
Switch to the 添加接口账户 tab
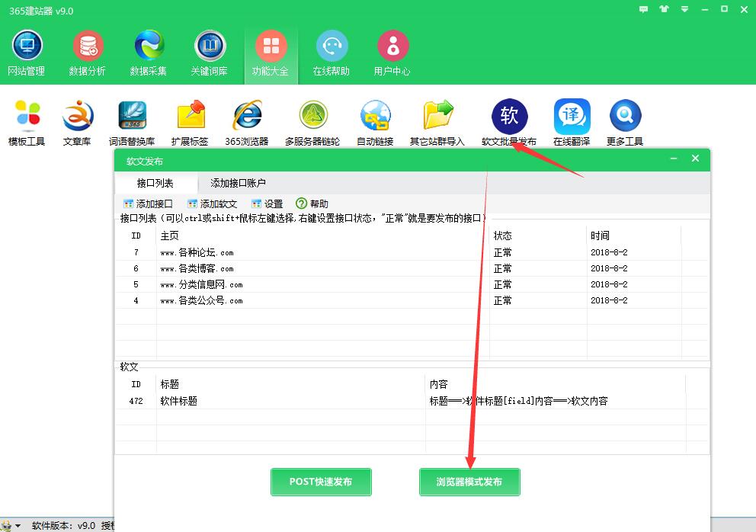tap(239, 183)
